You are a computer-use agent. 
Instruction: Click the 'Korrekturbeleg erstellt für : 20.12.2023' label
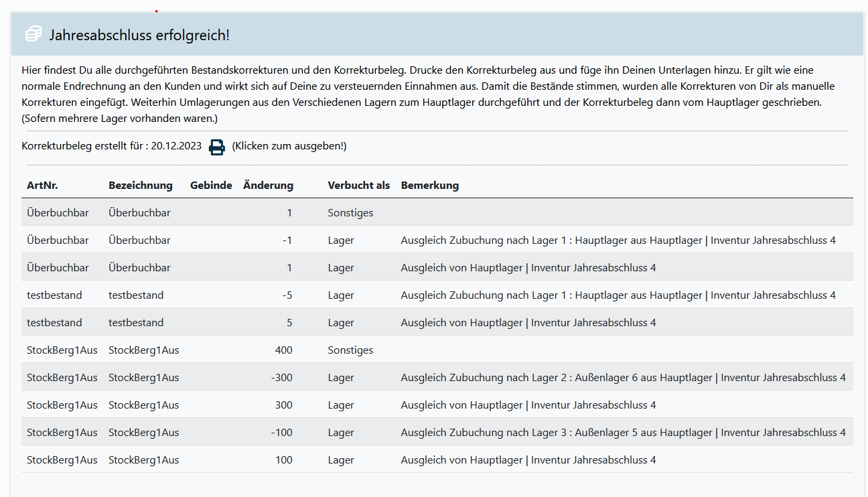click(111, 146)
